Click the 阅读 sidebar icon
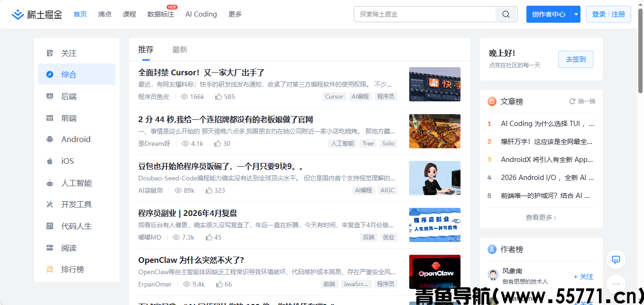 (x=50, y=248)
